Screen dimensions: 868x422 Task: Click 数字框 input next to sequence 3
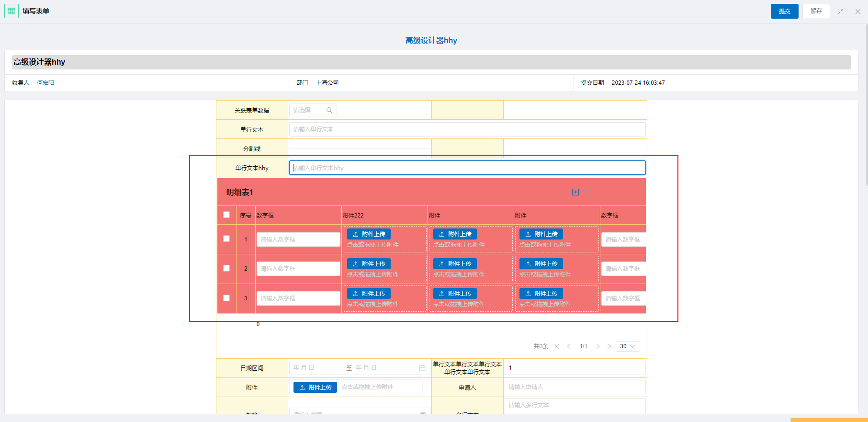point(298,298)
